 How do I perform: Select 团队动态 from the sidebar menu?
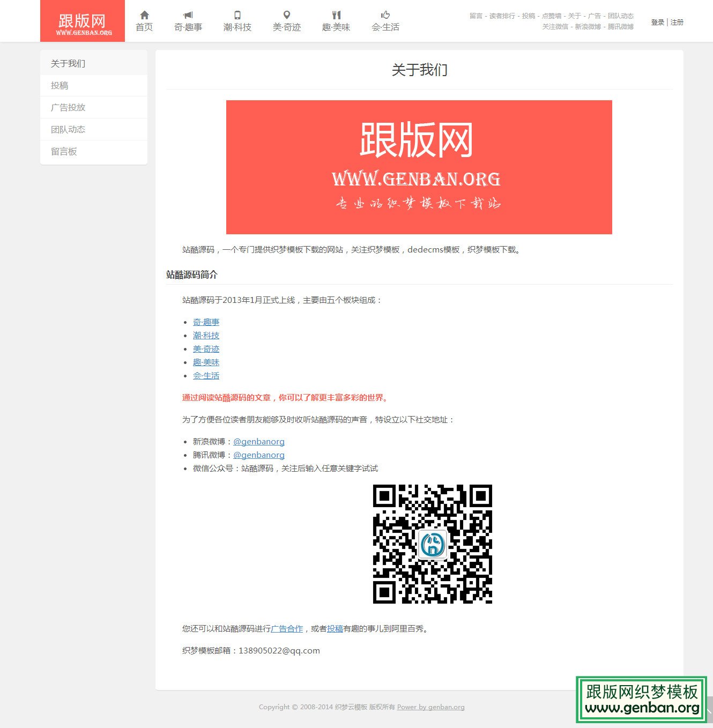point(68,129)
